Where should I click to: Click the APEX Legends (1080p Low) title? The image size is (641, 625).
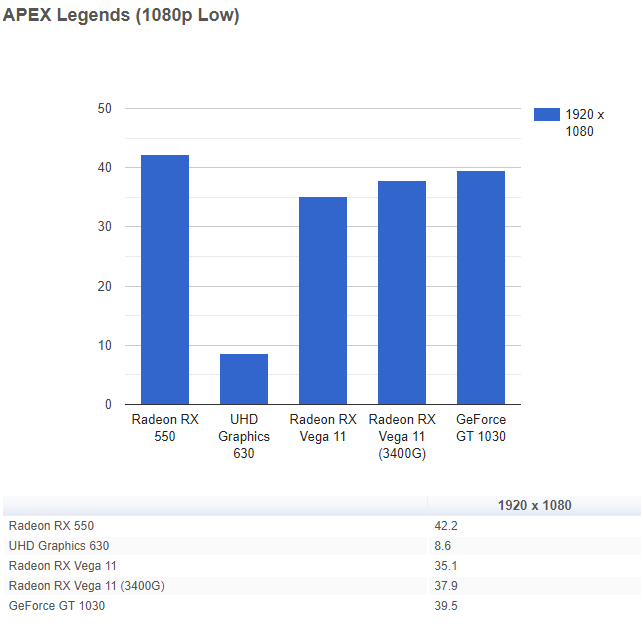(x=121, y=16)
